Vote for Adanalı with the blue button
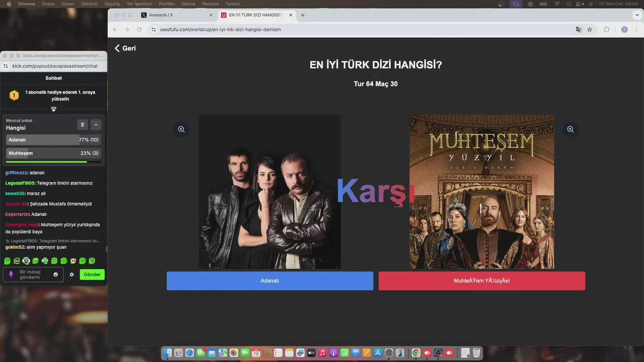 point(270,281)
